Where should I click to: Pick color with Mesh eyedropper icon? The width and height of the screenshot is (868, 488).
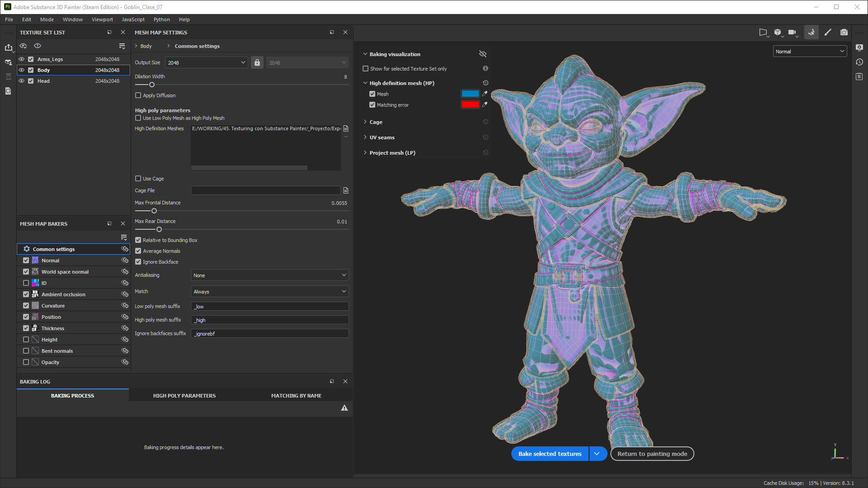point(485,94)
